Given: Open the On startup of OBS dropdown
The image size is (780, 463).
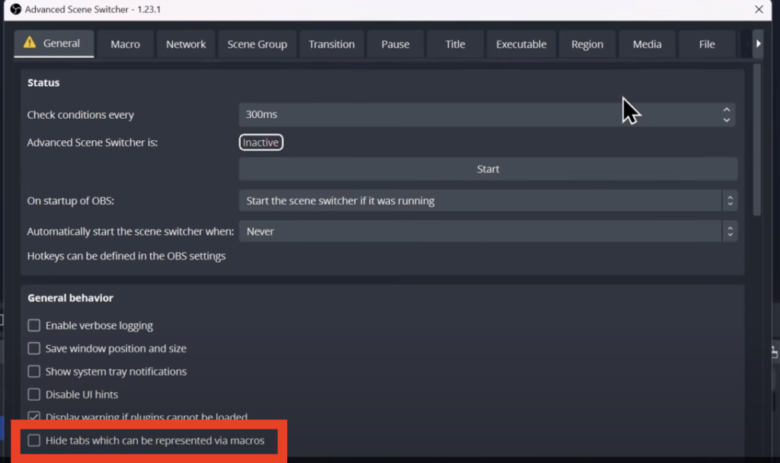Looking at the screenshot, I should (x=487, y=201).
